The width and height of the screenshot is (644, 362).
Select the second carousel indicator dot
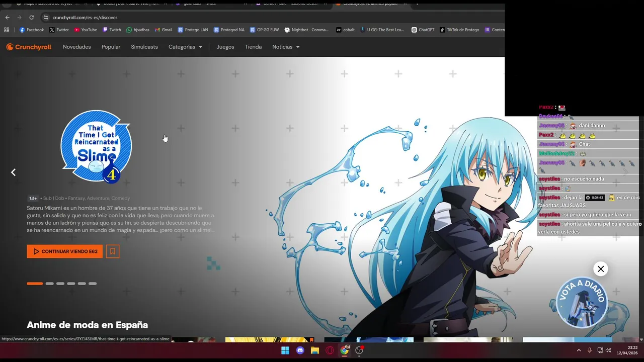tap(49, 284)
